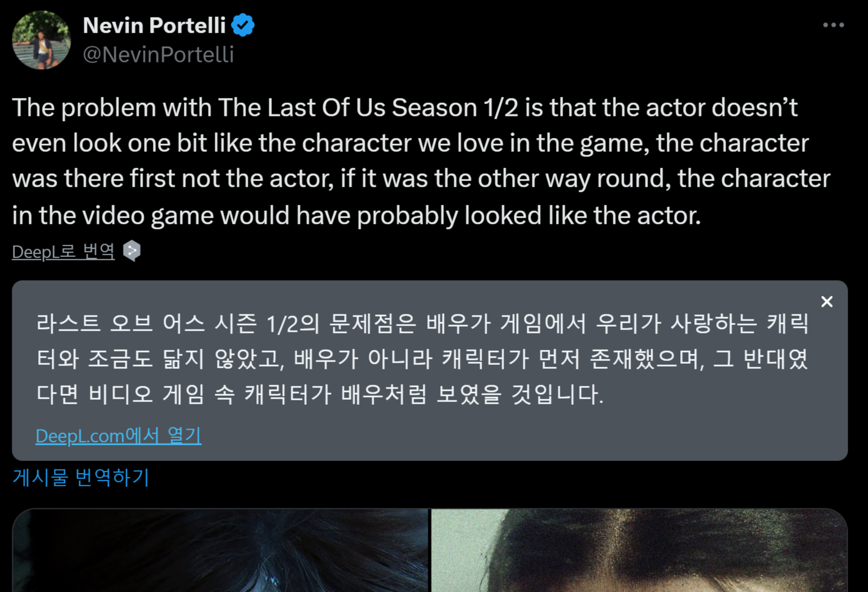868x592 pixels.
Task: Click the Nevin Portelli display name
Action: coord(154,25)
